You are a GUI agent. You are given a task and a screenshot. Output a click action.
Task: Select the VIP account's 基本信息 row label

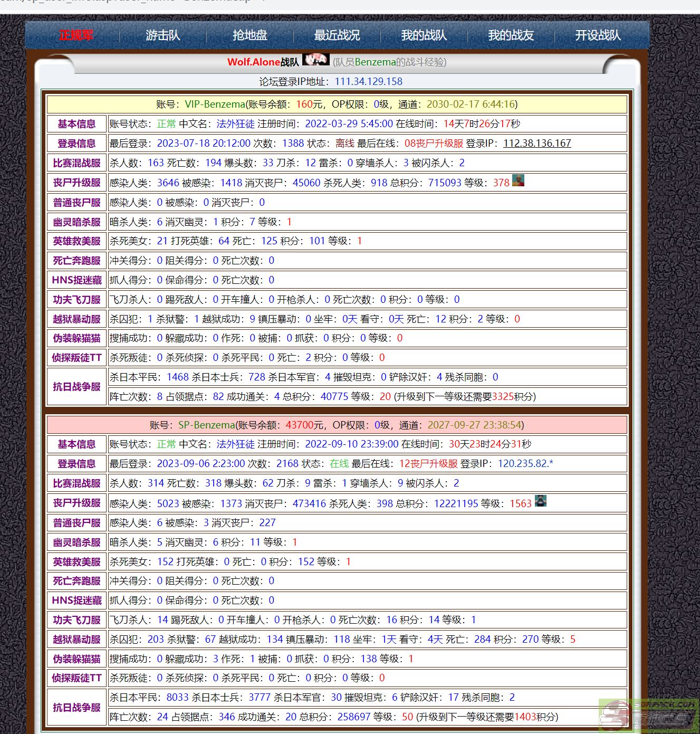[x=76, y=123]
